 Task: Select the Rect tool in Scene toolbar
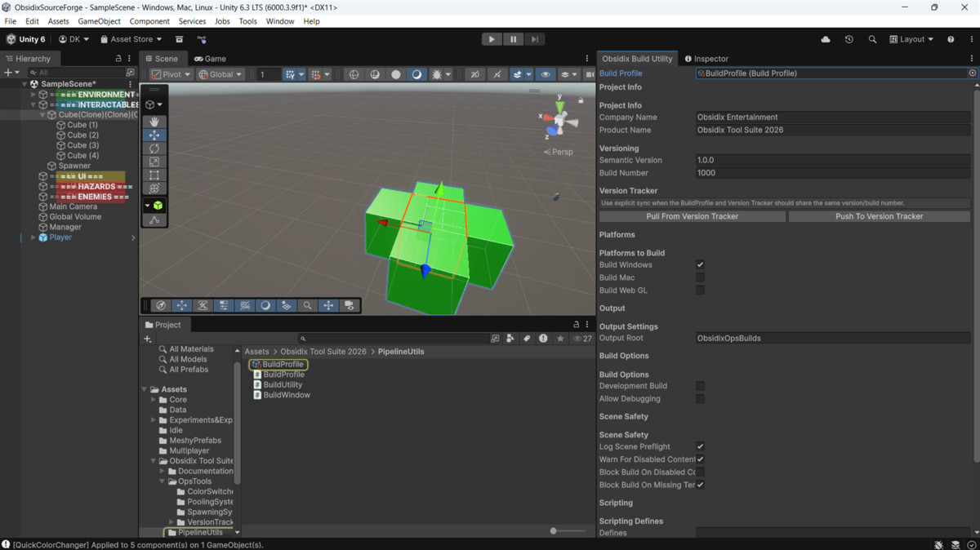[x=154, y=175]
